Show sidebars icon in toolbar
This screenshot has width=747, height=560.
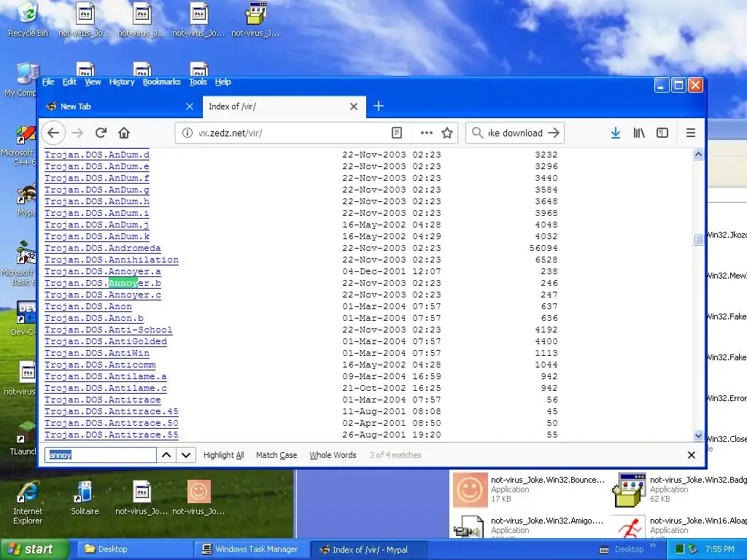(662, 133)
